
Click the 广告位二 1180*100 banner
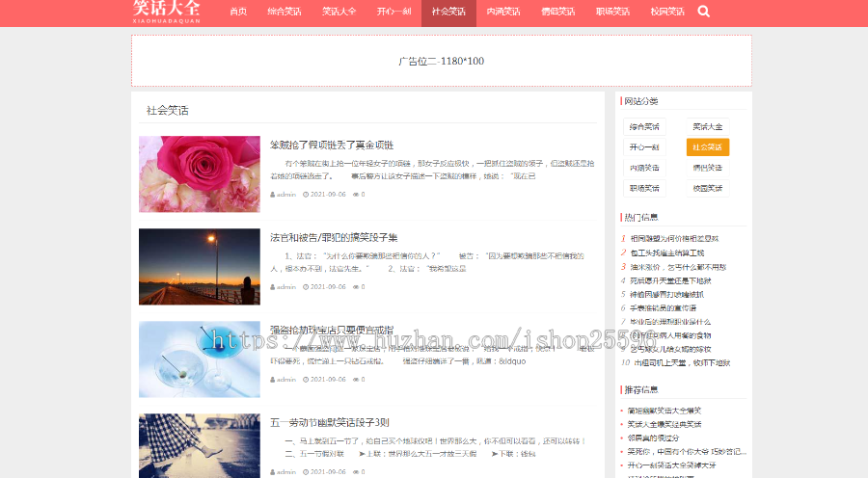point(441,61)
